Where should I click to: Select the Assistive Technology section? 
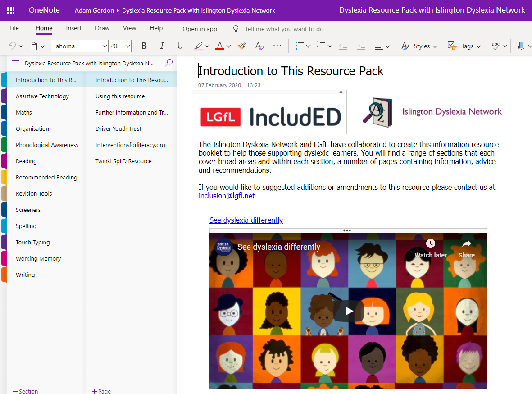click(x=46, y=96)
